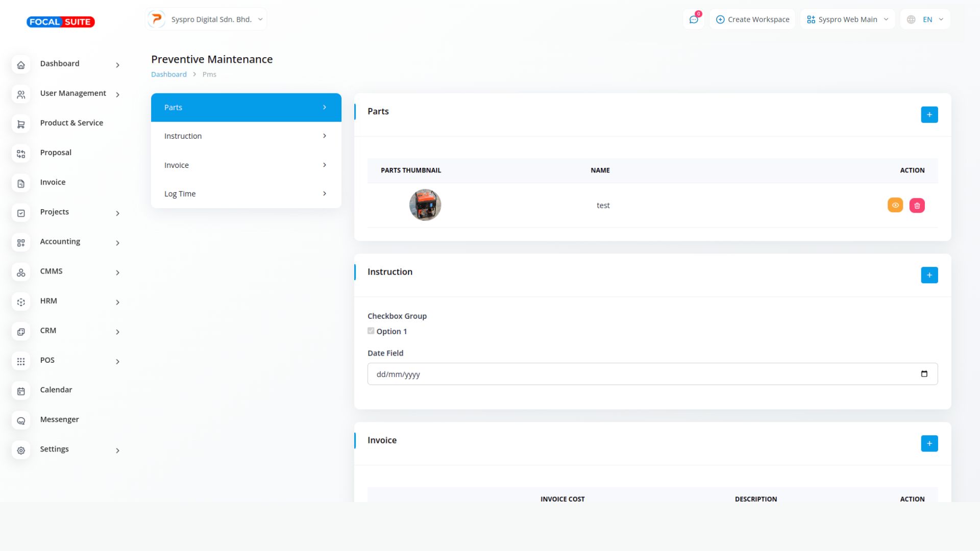Click the Focal Suite logo
This screenshot has height=551, width=980.
(60, 21)
